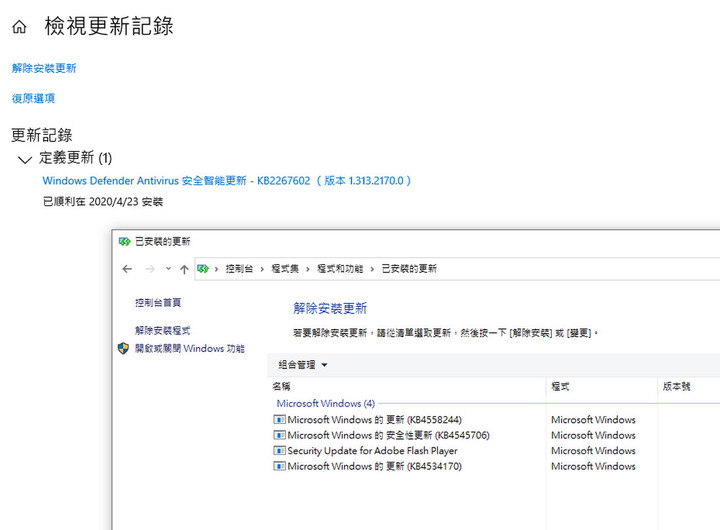
Task: Click the address bar location icon
Action: tap(203, 269)
